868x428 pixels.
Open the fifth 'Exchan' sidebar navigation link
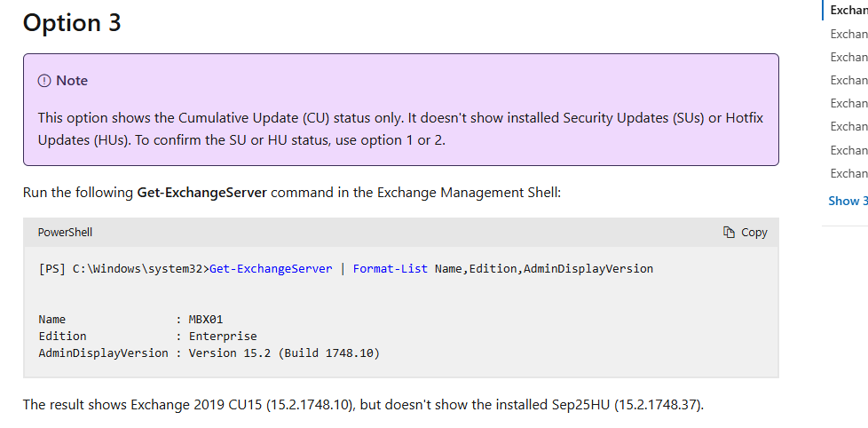[848, 103]
